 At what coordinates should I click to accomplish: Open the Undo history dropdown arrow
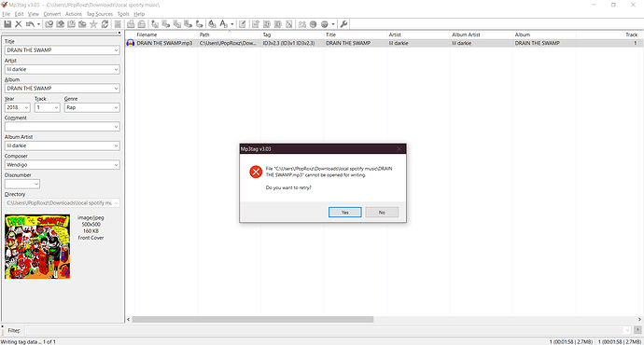click(x=38, y=24)
